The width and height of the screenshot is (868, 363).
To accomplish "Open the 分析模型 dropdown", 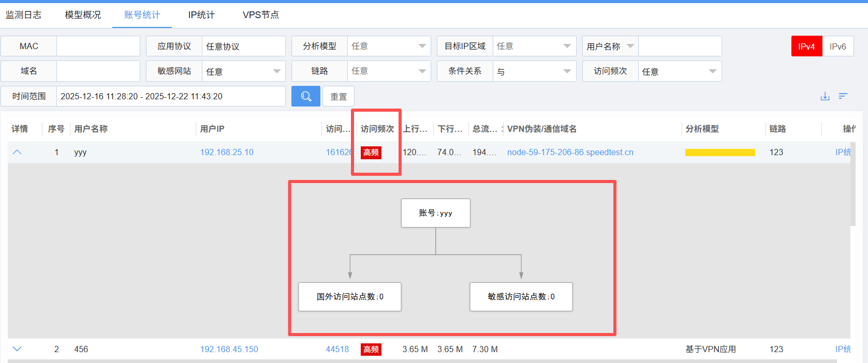I will [x=389, y=46].
